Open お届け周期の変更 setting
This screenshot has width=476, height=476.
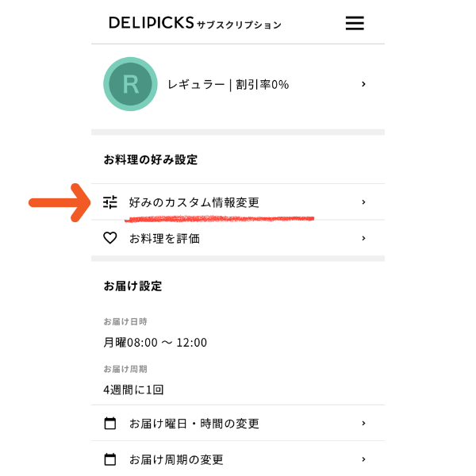176,459
